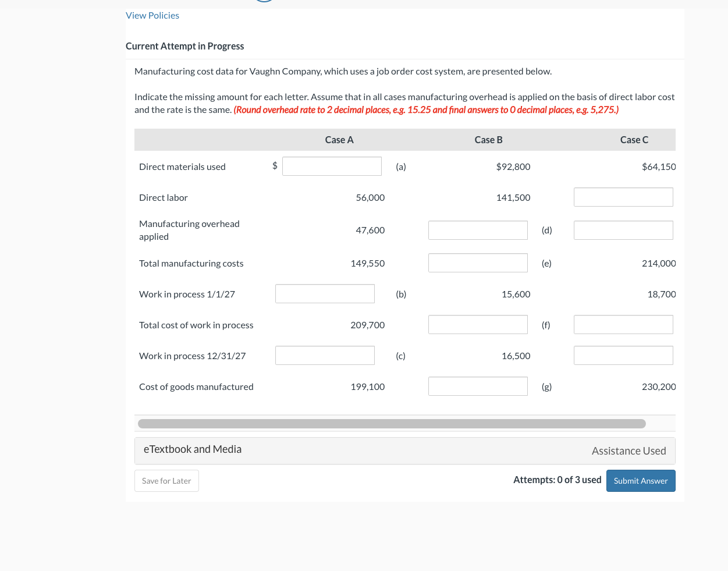Select the Cost of goods manufactured field for Case B
The width and height of the screenshot is (728, 571).
[478, 386]
